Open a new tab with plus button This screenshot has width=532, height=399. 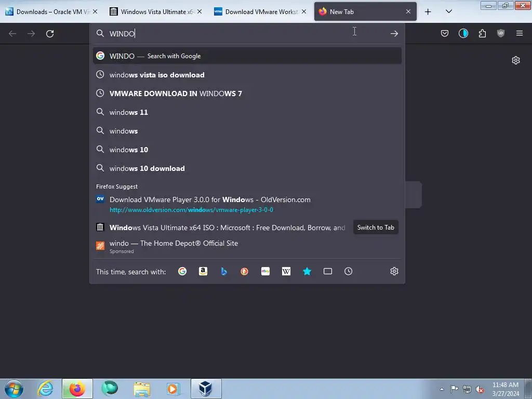pos(428,11)
